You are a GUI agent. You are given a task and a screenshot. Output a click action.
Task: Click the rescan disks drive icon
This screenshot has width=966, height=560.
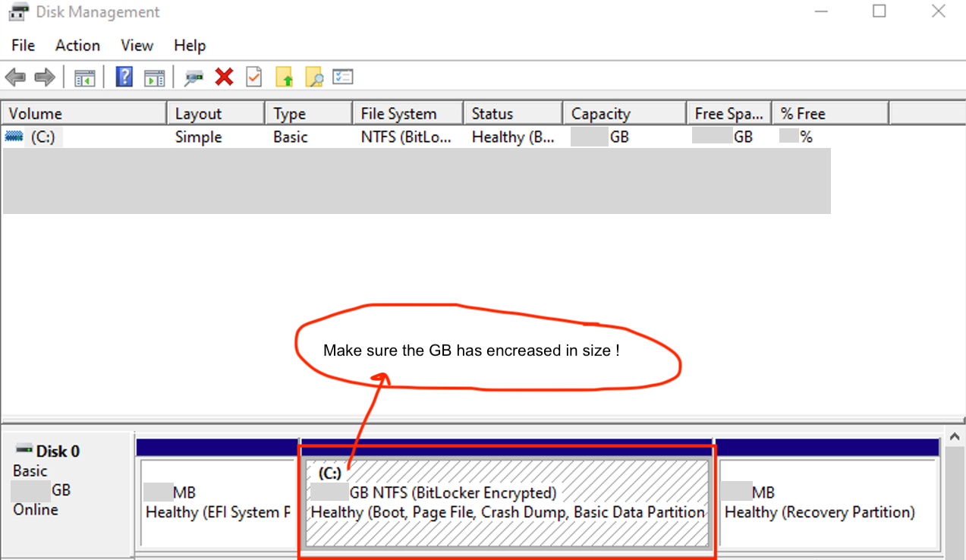pyautogui.click(x=194, y=77)
